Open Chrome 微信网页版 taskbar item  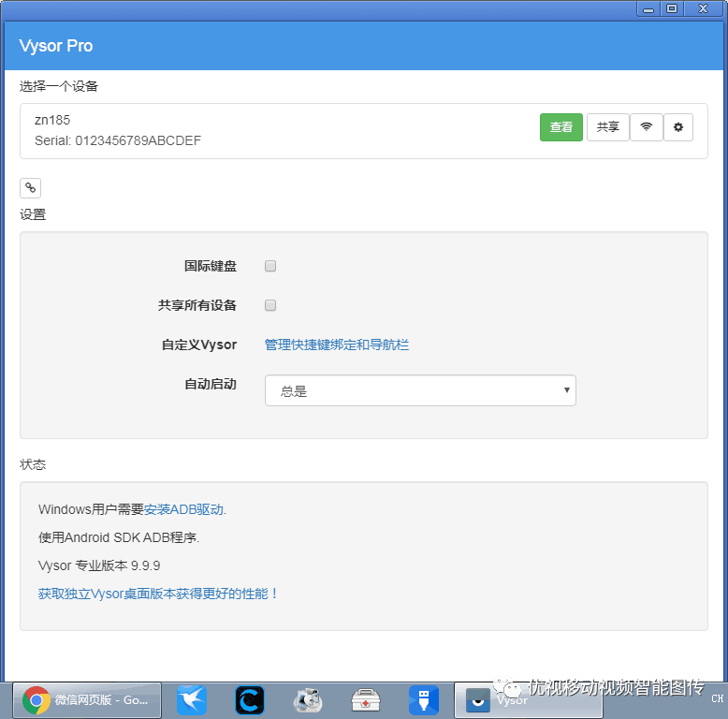pyautogui.click(x=87, y=700)
